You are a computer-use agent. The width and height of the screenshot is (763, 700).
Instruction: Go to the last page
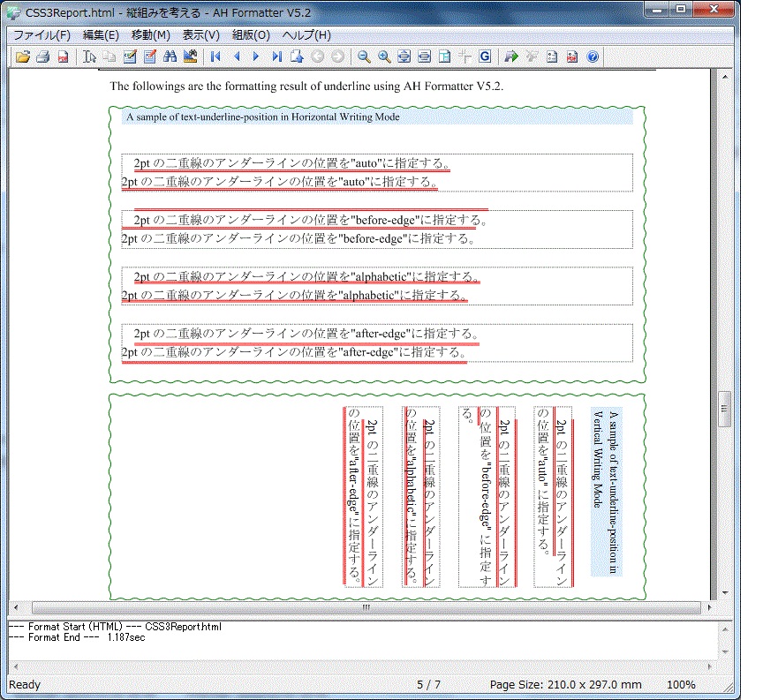pos(276,57)
